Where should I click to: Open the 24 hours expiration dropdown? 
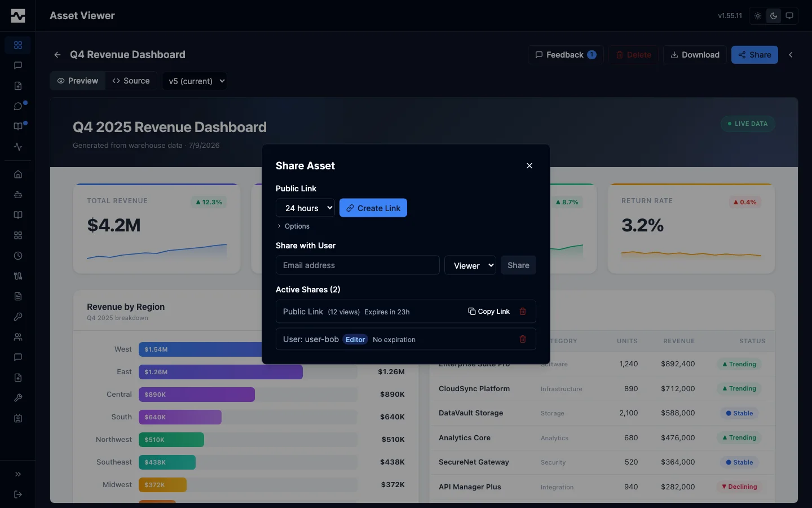tap(305, 208)
